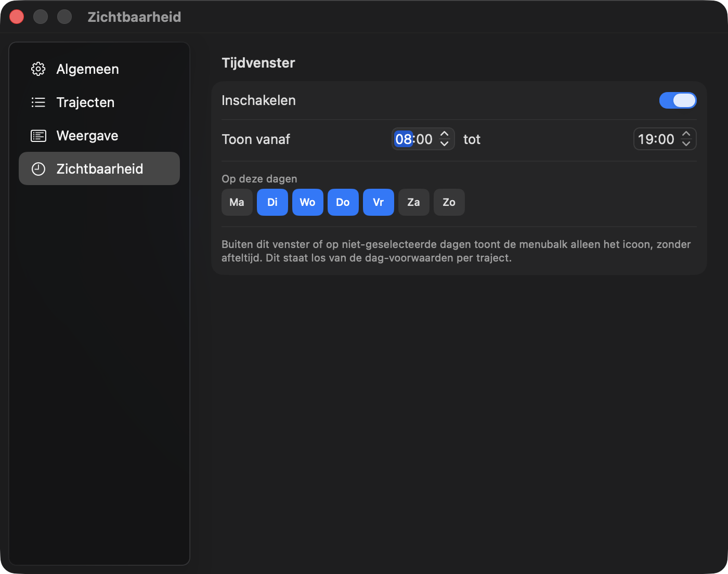Click the Tijdvenster heading
Viewport: 728px width, 574px height.
258,63
